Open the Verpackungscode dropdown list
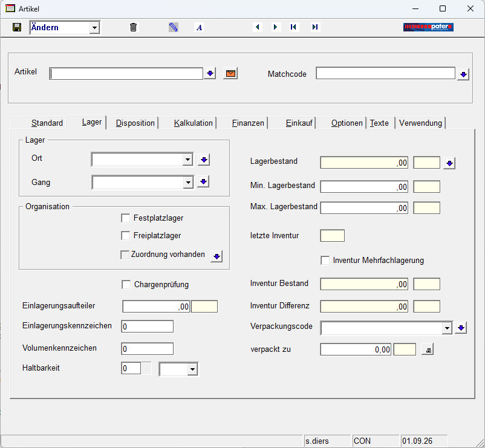 tap(447, 328)
